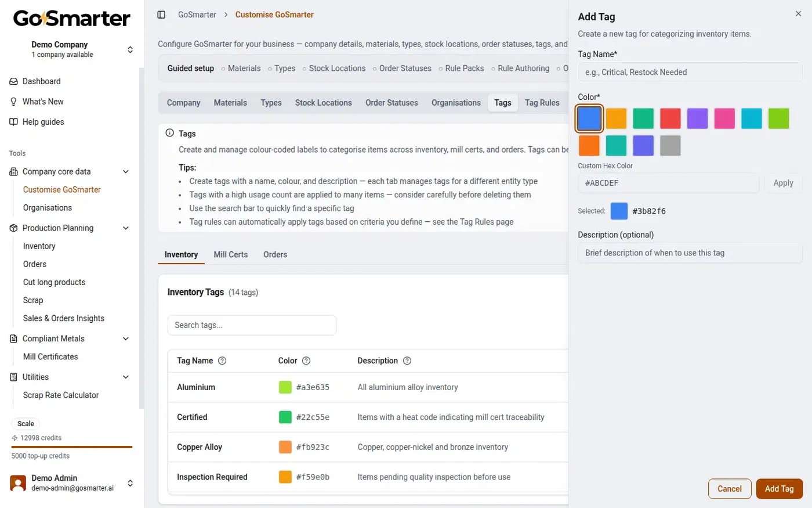Click the Description column help icon
Viewport: 812px width, 508px height.
(x=407, y=361)
